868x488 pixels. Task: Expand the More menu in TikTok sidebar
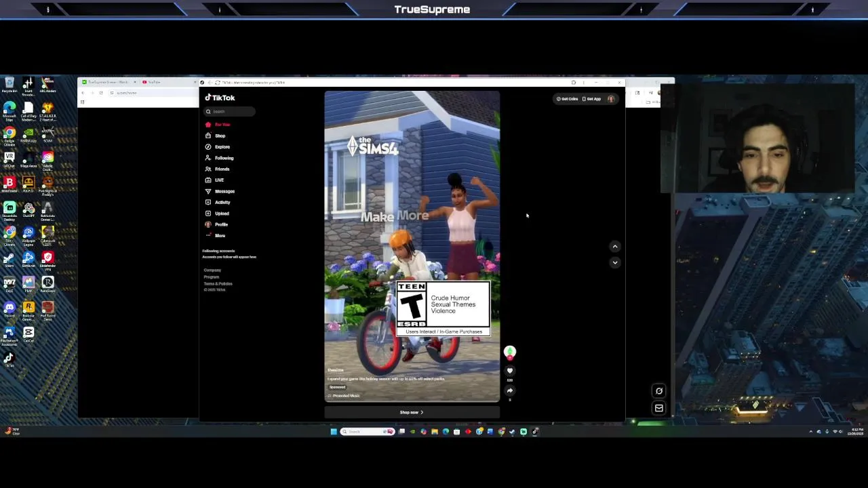[216, 235]
